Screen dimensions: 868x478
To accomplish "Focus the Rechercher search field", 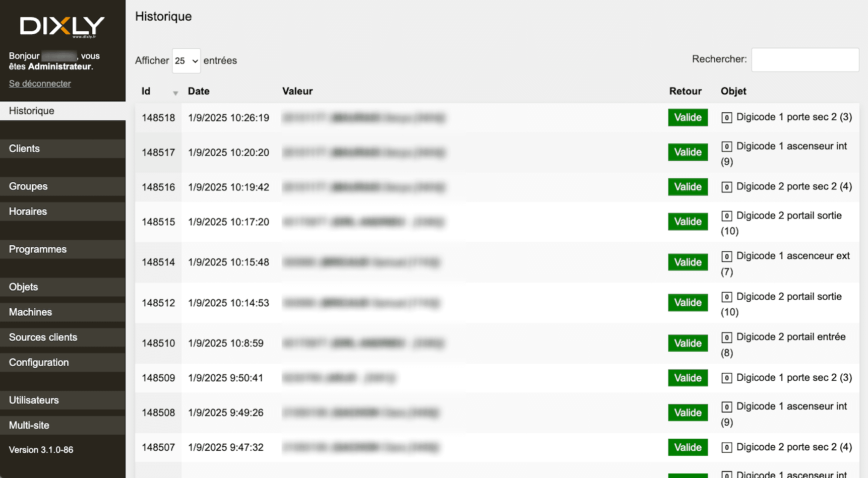I will click(x=804, y=60).
